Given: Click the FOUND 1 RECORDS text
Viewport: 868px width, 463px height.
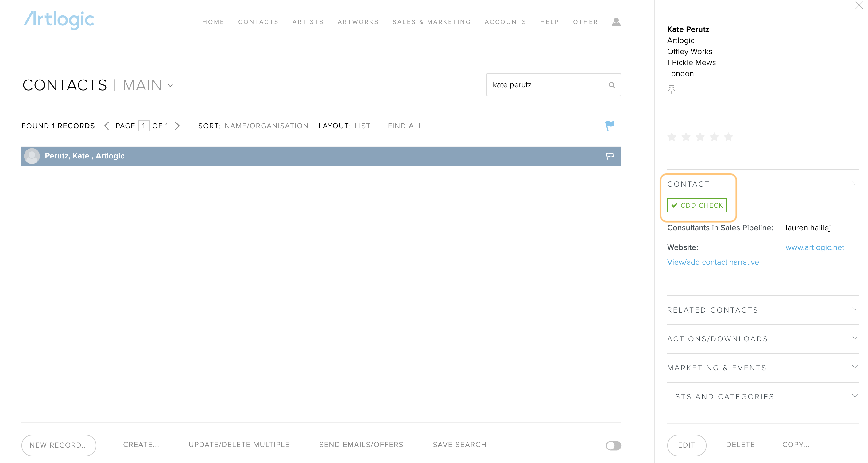Looking at the screenshot, I should pyautogui.click(x=58, y=126).
